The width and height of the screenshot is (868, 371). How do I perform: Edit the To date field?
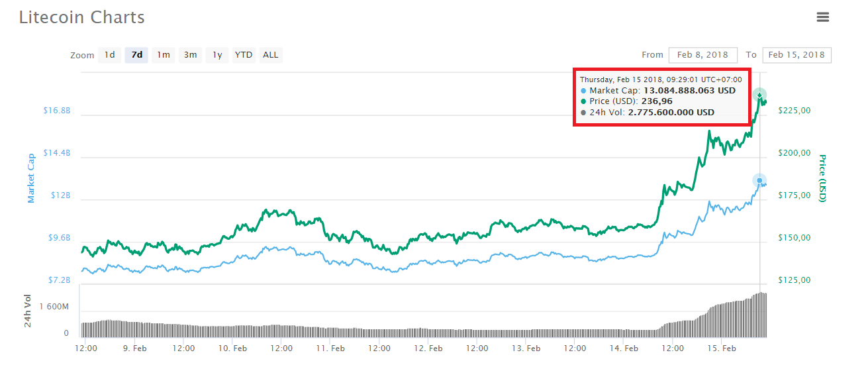(796, 55)
